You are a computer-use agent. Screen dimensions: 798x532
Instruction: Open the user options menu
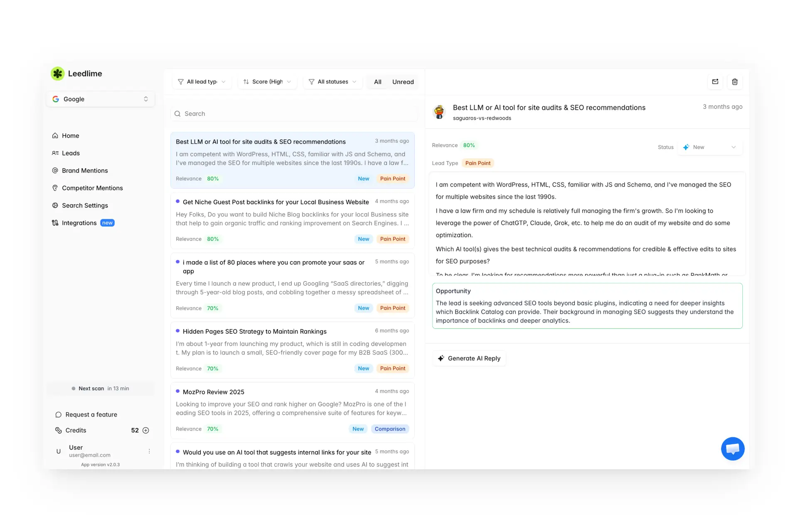click(149, 451)
